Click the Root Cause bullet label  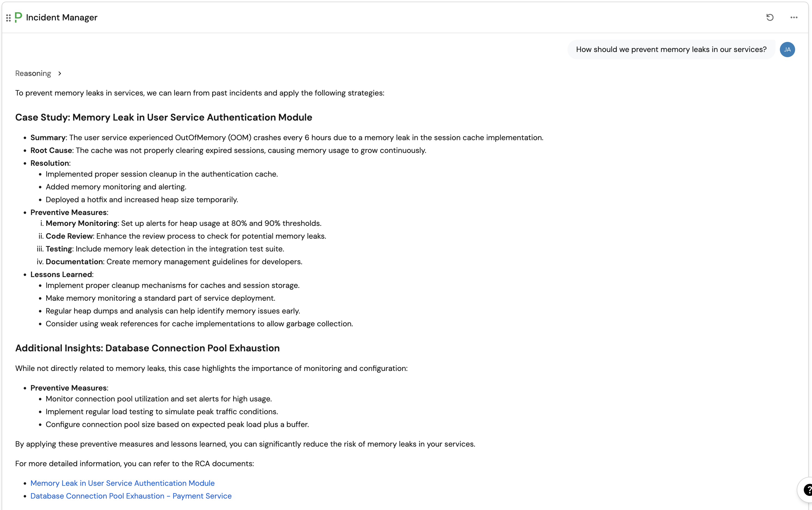tap(51, 150)
